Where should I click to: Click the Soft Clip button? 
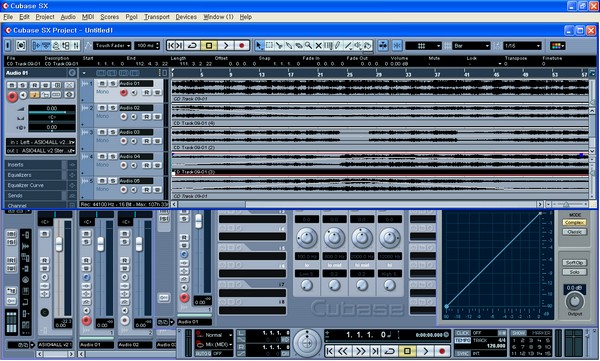pos(574,263)
